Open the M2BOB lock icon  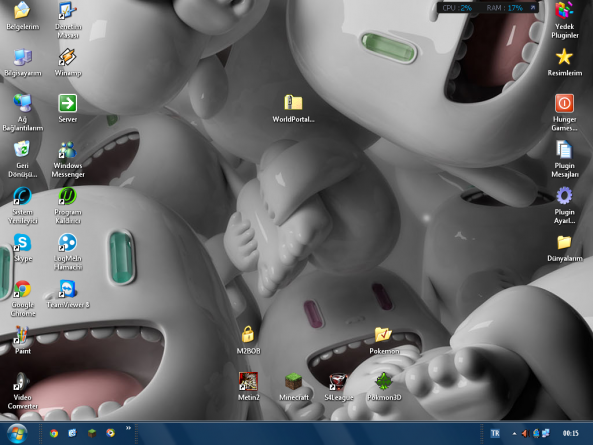pyautogui.click(x=248, y=340)
